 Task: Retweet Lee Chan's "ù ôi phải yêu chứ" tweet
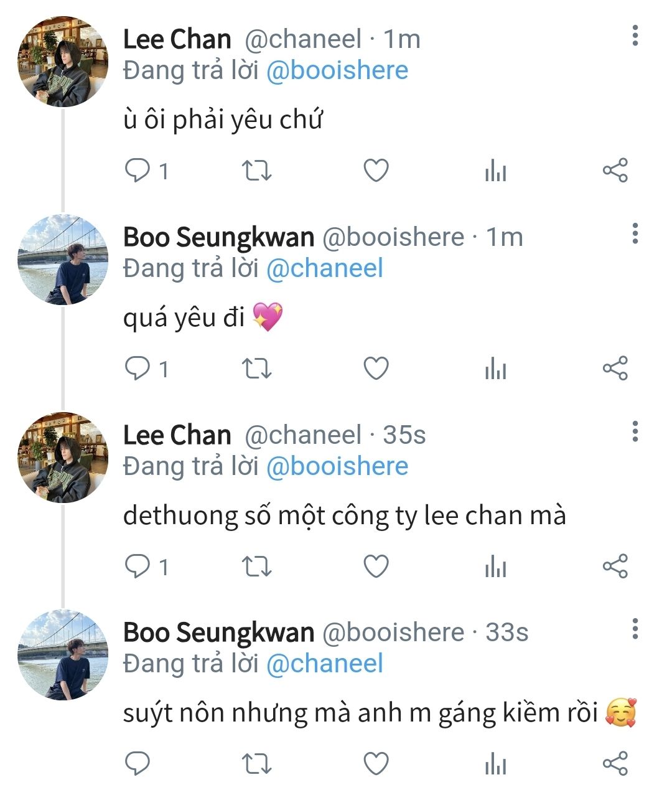(x=256, y=170)
